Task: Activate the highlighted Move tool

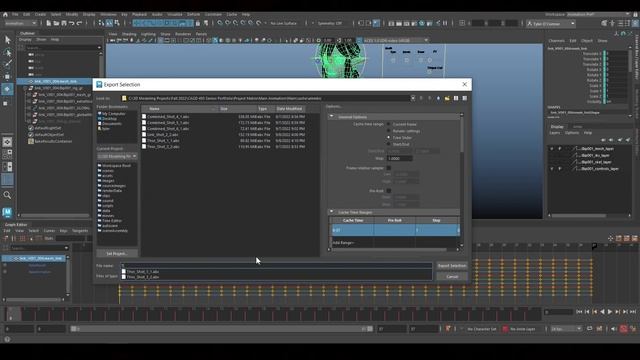Action: [x=7, y=89]
